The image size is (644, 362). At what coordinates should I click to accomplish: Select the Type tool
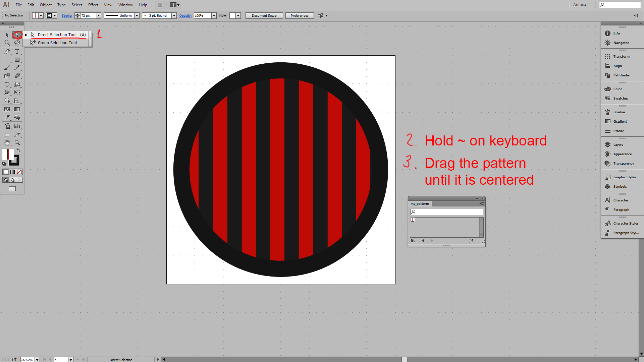click(17, 52)
